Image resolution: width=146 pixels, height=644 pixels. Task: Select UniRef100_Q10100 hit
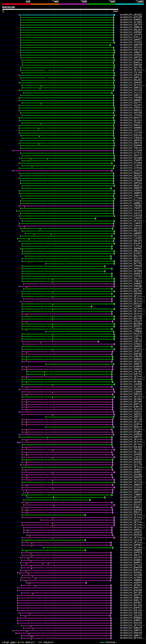coord(131,120)
